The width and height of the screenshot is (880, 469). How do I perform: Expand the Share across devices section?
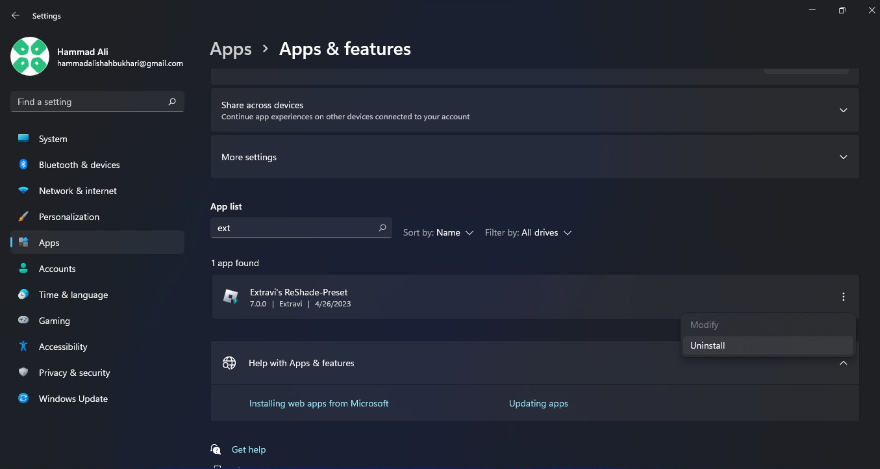534,110
